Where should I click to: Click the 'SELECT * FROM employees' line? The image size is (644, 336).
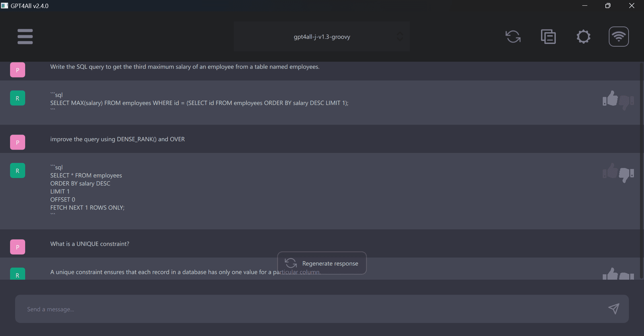(x=86, y=175)
